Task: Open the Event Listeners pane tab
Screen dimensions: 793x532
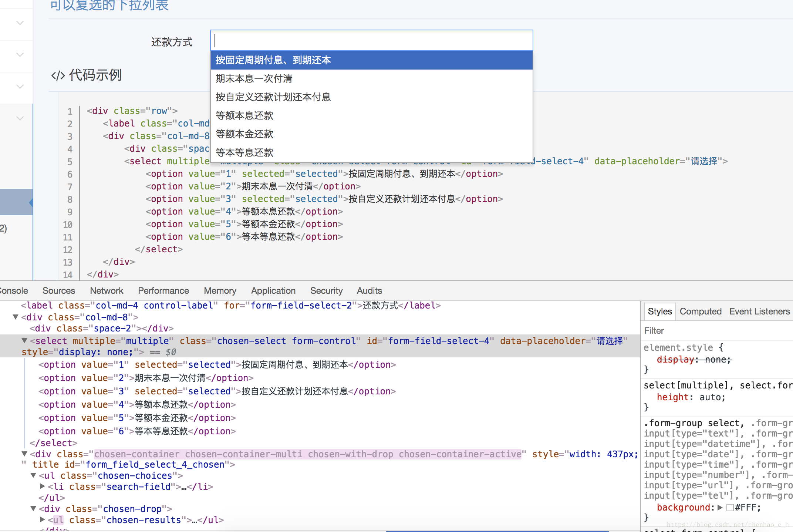Action: tap(760, 312)
